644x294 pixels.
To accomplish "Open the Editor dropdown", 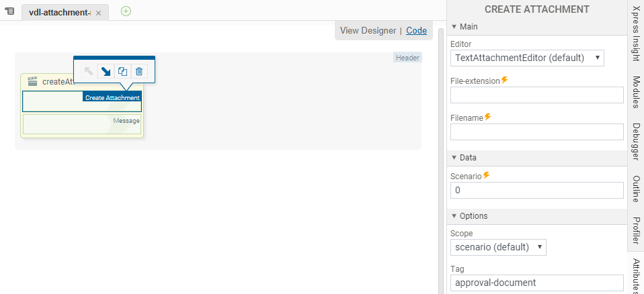I will pos(527,58).
